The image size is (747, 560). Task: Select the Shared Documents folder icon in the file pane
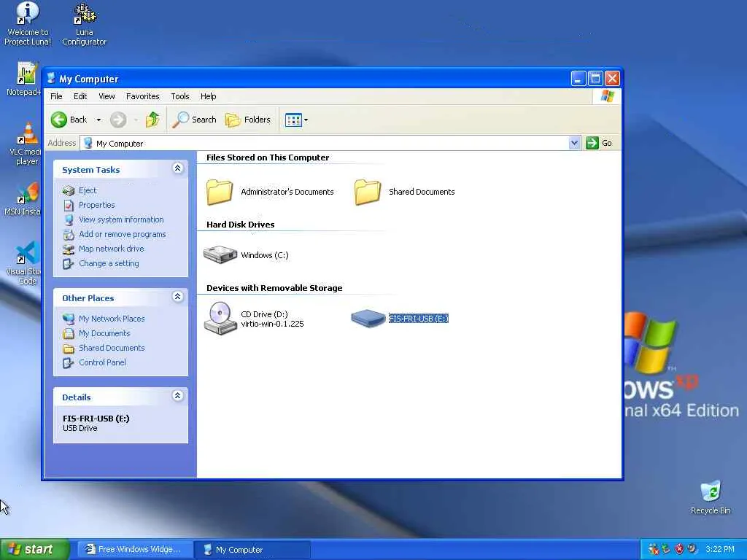click(x=368, y=192)
